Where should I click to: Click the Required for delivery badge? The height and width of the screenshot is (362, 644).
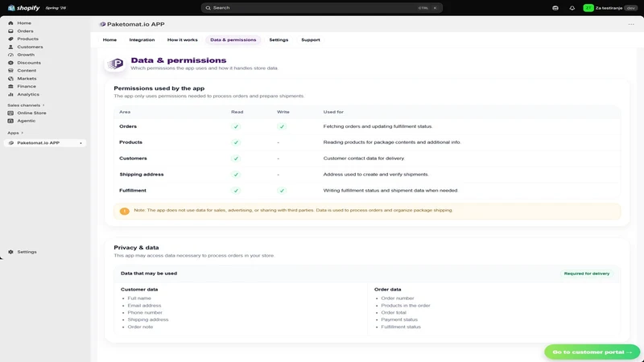(587, 274)
